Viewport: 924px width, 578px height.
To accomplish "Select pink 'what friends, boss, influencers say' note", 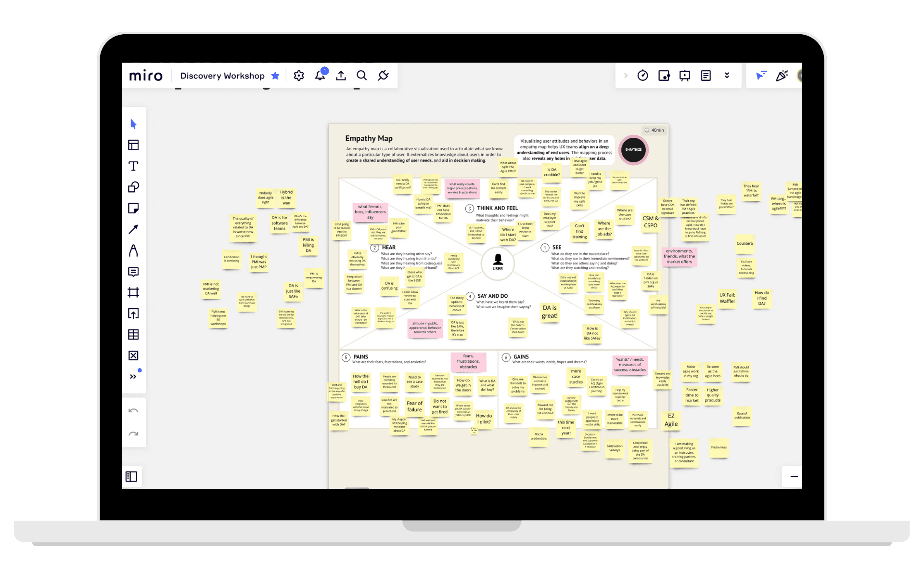I will (370, 212).
